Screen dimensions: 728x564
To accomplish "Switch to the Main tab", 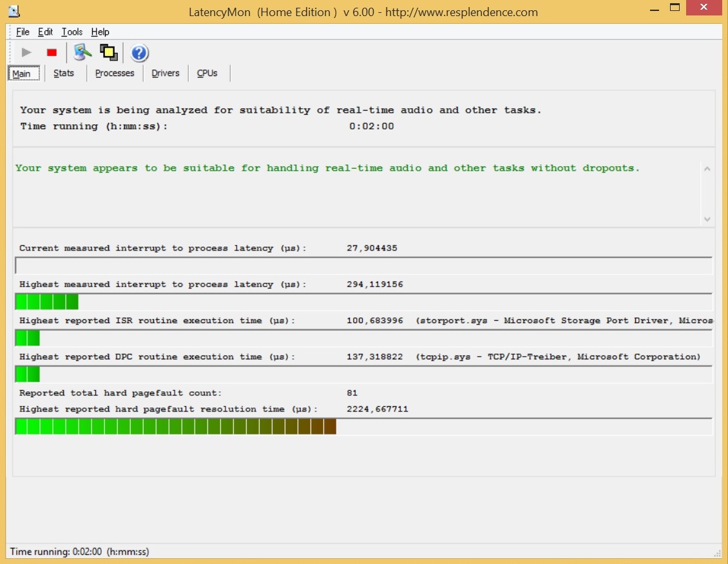I will pos(23,73).
